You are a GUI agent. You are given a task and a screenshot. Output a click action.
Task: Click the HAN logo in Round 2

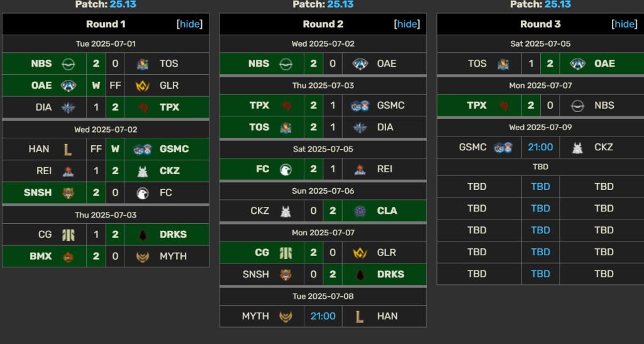click(x=359, y=316)
